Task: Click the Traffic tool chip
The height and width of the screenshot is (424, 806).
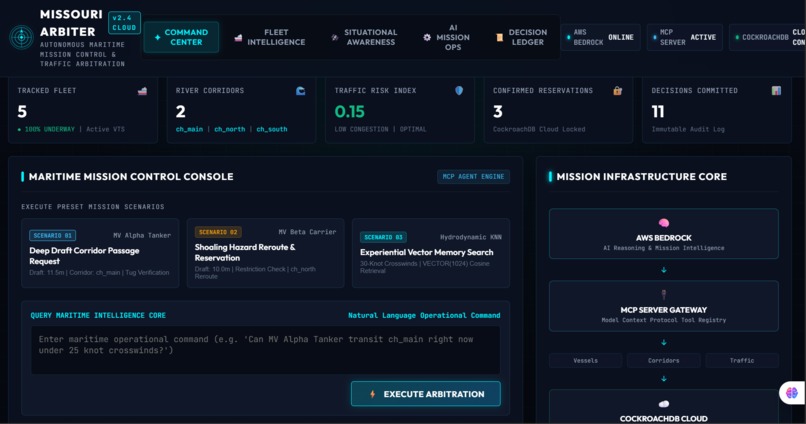Action: [x=742, y=360]
